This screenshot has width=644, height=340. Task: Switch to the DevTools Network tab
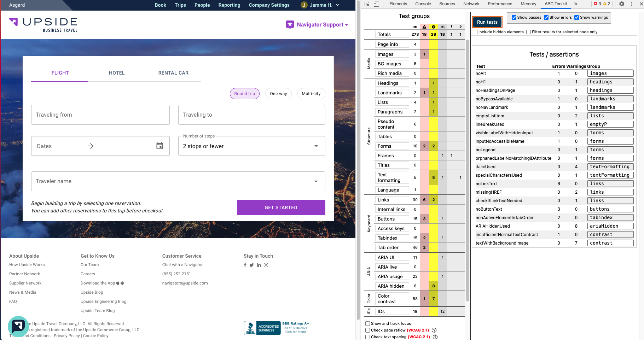[x=471, y=4]
